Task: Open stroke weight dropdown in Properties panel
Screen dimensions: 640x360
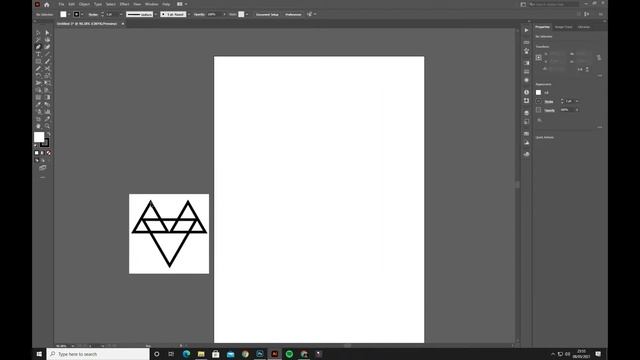Action: (x=577, y=101)
